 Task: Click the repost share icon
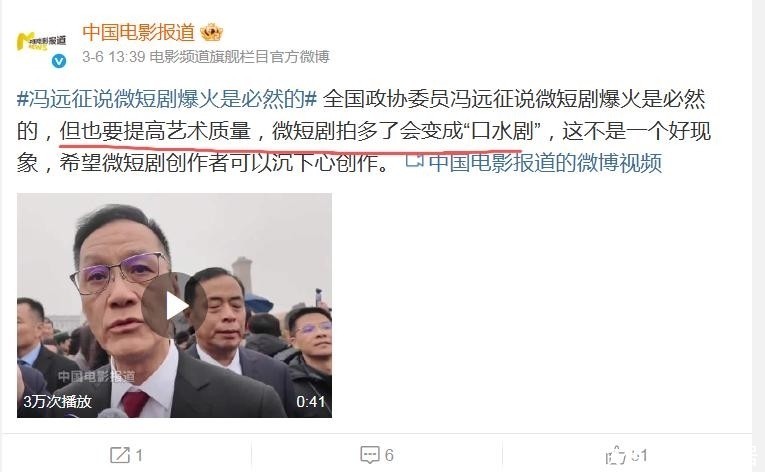coord(120,455)
